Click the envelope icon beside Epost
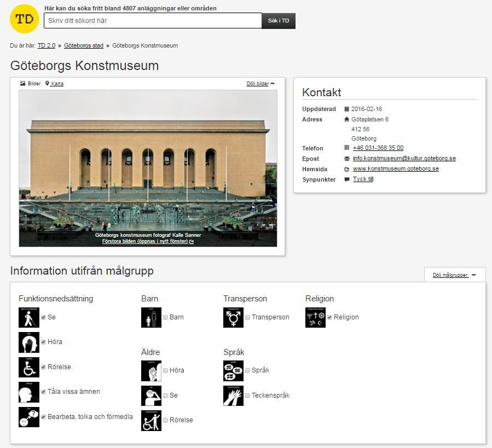 (x=347, y=159)
